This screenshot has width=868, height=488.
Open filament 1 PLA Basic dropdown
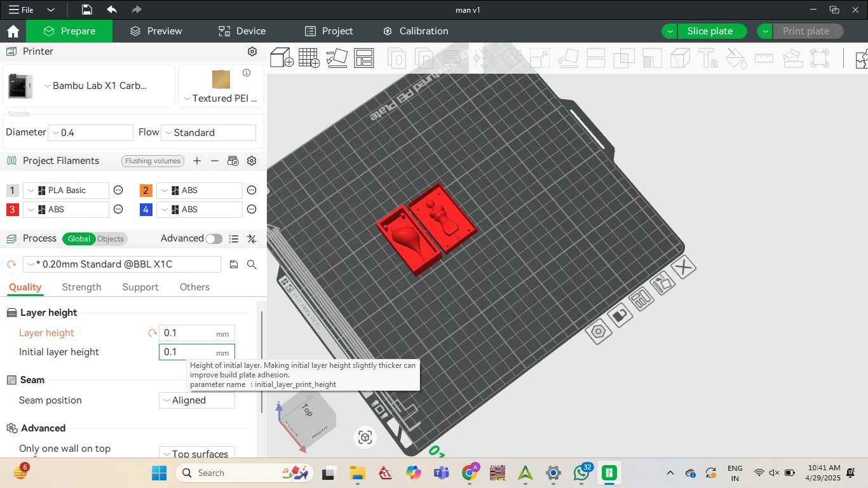click(66, 190)
